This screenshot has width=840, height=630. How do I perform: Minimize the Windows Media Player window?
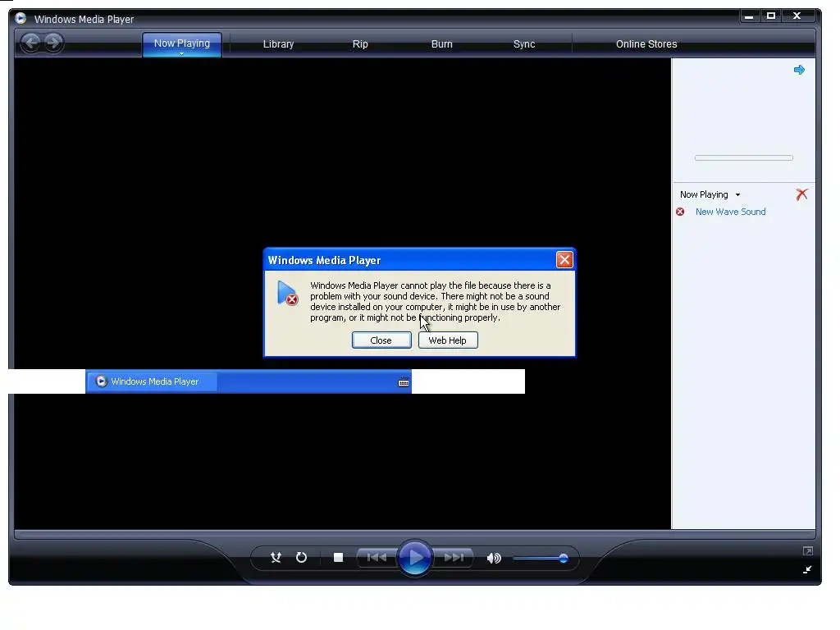tap(749, 16)
